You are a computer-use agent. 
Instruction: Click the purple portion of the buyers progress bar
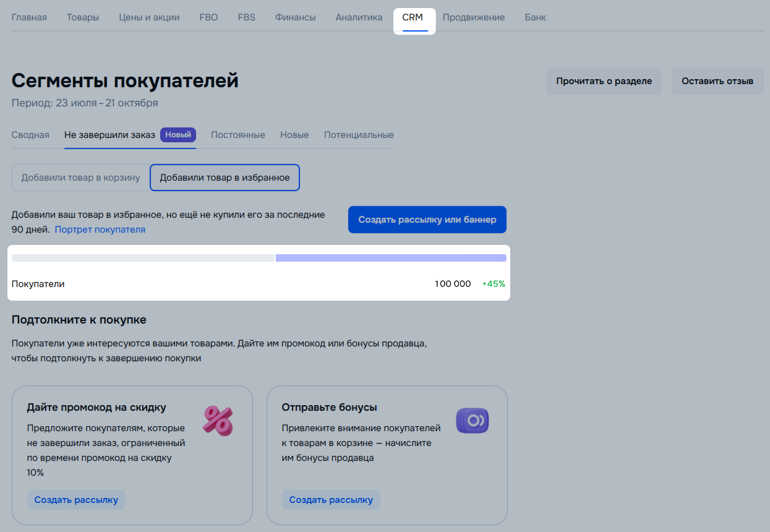391,258
